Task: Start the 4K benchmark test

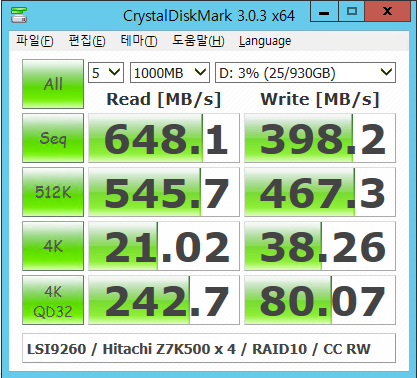Action: [x=53, y=246]
